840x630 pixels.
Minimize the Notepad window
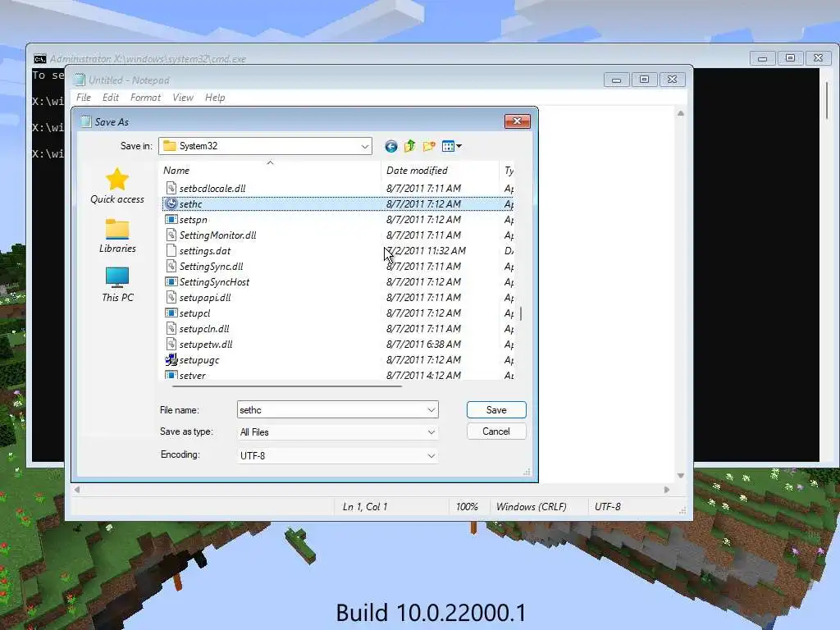point(616,80)
